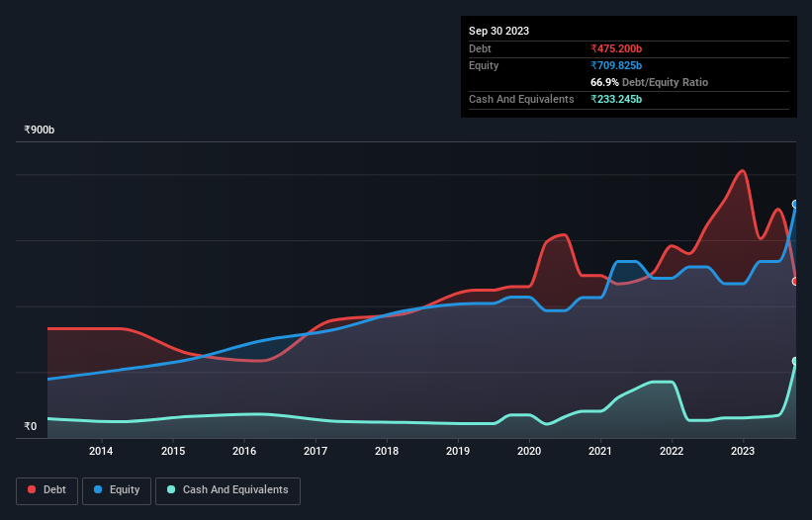Click the 2018 x-axis label
Viewport: 812px width, 520px height.
click(x=387, y=451)
